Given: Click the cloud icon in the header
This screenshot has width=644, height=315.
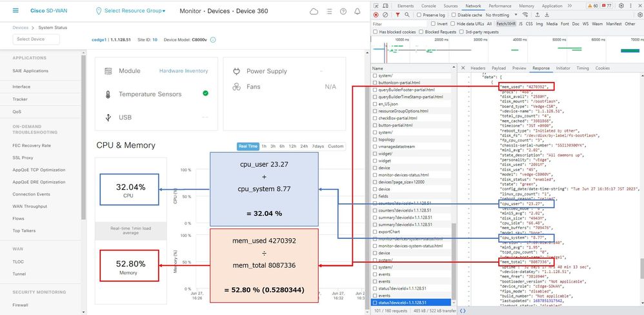Looking at the screenshot, I should tap(314, 12).
